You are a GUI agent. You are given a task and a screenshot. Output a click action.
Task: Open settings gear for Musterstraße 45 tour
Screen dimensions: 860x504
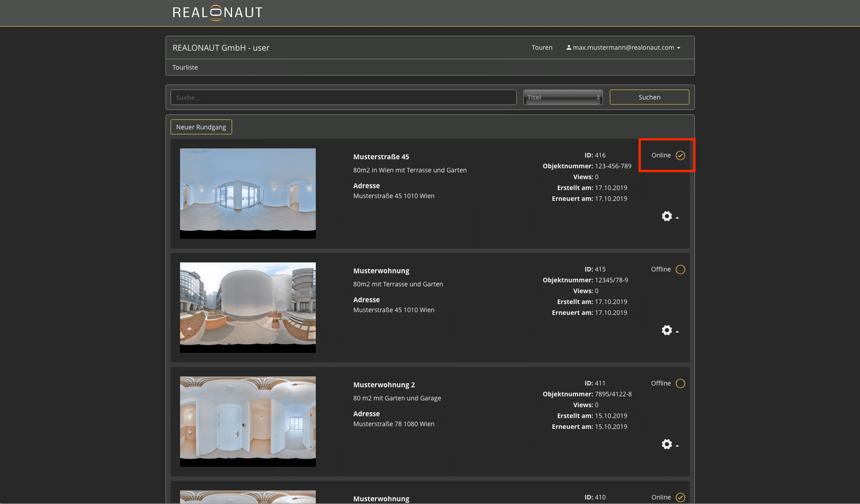(668, 216)
